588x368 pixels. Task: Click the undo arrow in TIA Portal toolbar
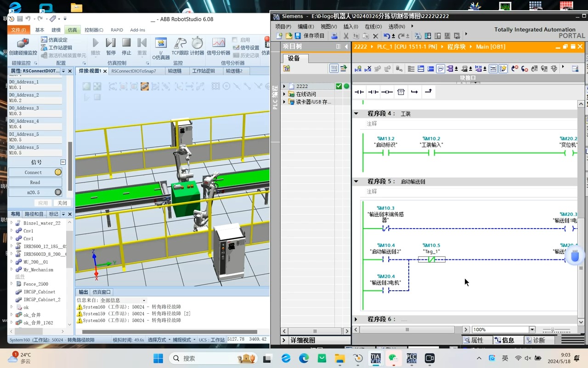coord(386,36)
